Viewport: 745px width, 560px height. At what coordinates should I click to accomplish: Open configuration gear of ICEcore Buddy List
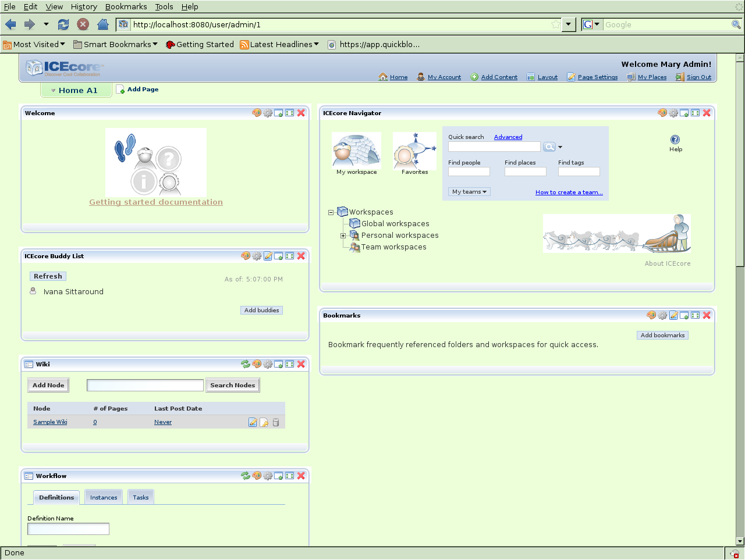[257, 256]
